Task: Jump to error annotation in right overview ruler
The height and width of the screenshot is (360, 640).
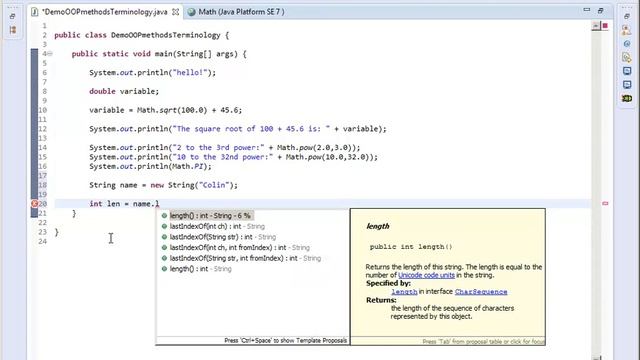Action: point(605,203)
